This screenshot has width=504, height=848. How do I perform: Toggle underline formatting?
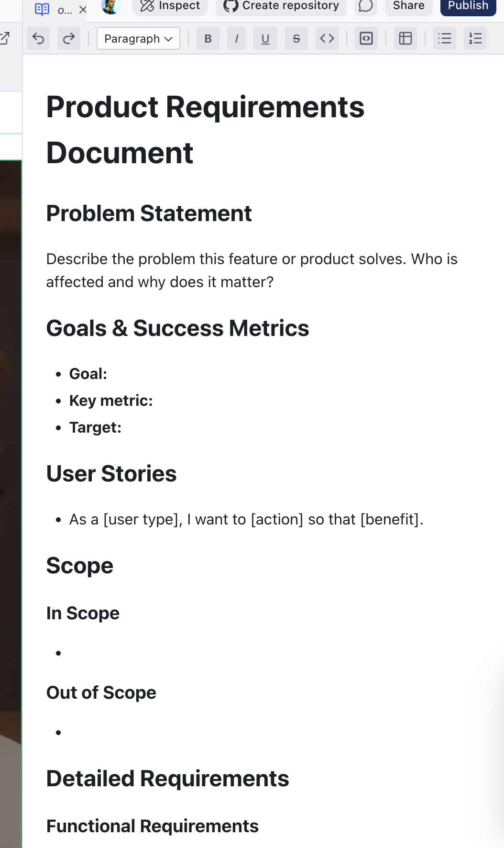265,39
